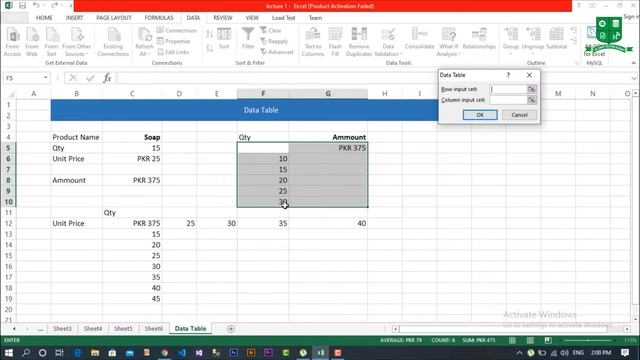Reapply the filter

(274, 41)
